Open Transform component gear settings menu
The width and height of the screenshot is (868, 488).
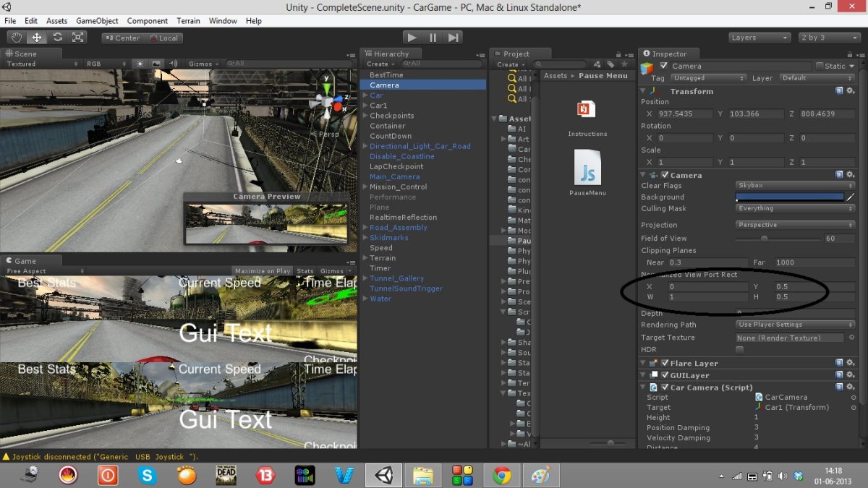click(851, 91)
